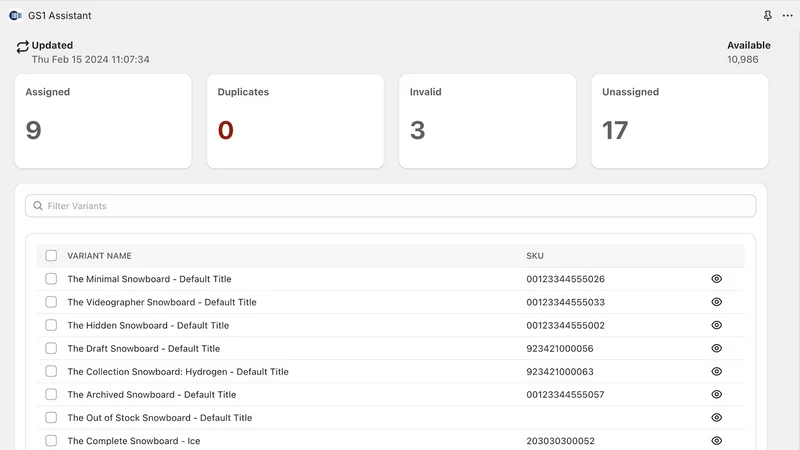
Task: Click the Updated timestamp Thu Feb 15 2024
Action: coord(90,59)
